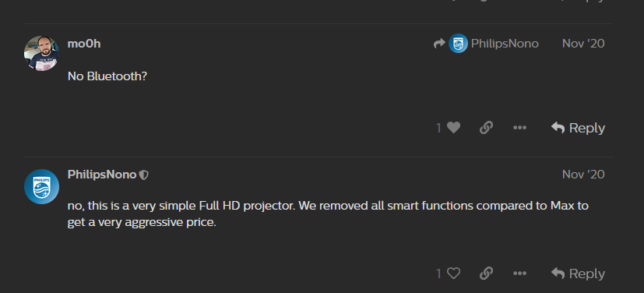
Task: Open the PhilipsNono author username link
Action: (x=102, y=175)
